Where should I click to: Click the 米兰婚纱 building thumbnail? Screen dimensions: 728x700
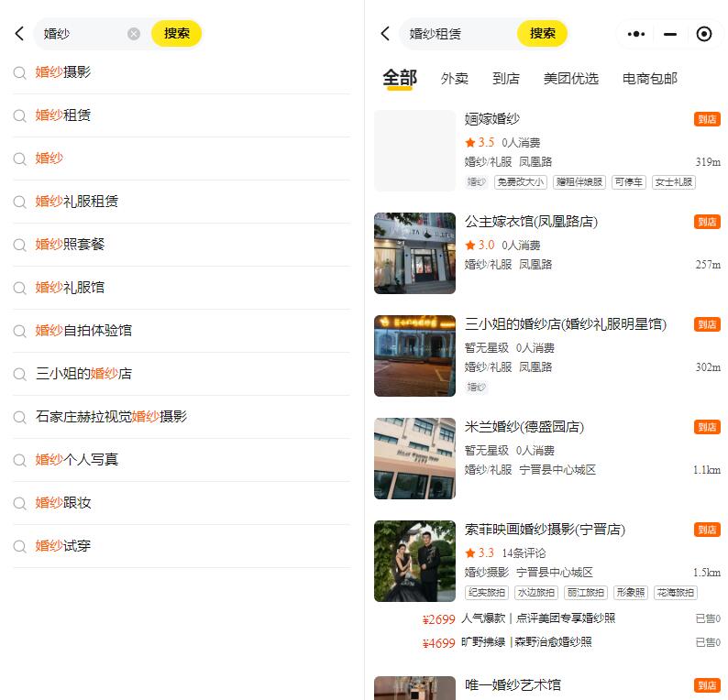(x=414, y=458)
